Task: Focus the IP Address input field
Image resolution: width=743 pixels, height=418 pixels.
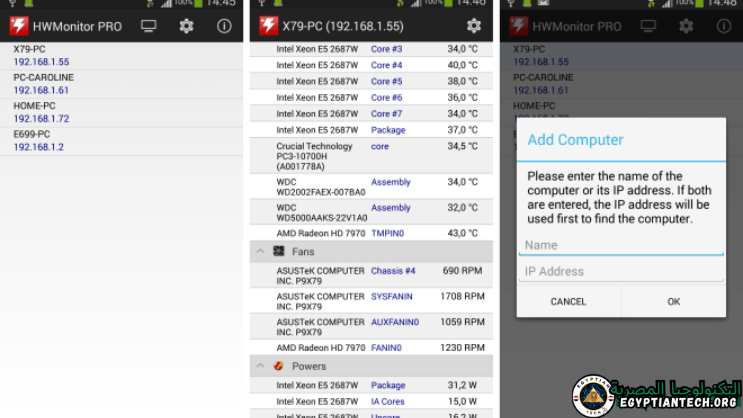Action: point(620,271)
